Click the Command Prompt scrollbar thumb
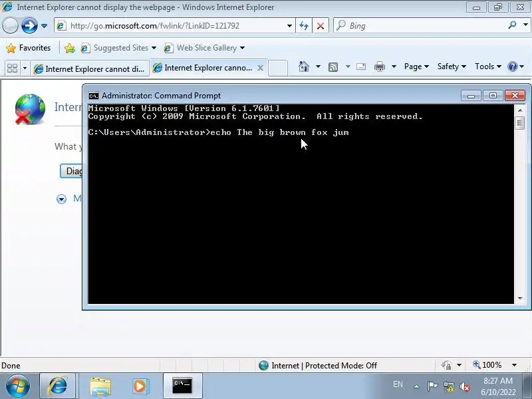This screenshot has width=532, height=399. point(520,122)
